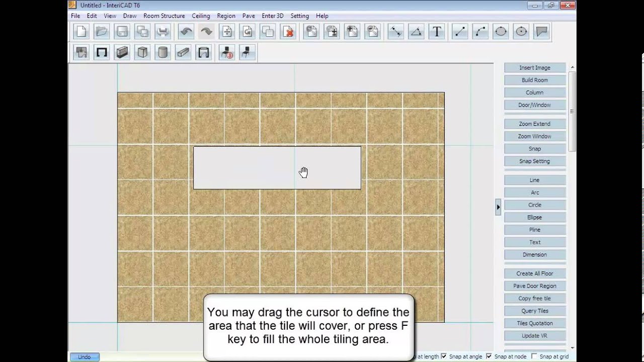
Task: Open the Enter 3D menu
Action: pos(273,16)
